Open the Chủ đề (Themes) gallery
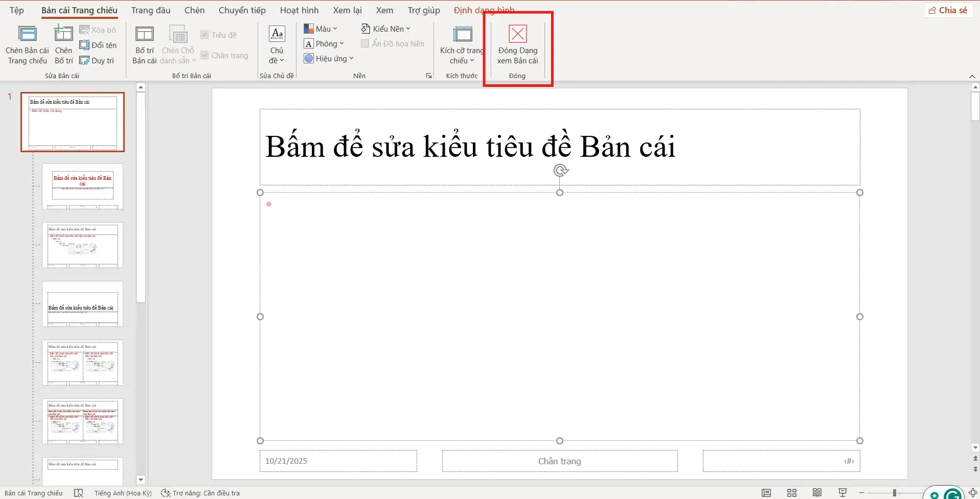The height and width of the screenshot is (499, 980). (277, 45)
